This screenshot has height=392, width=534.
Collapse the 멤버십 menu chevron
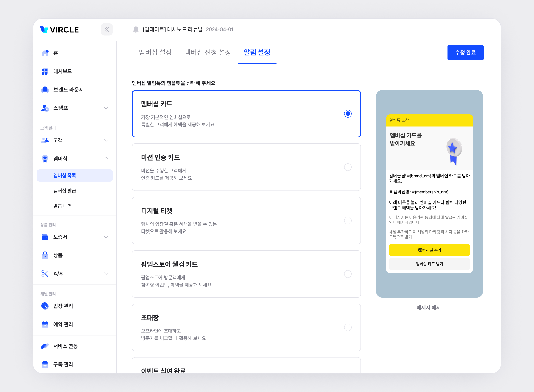coord(106,159)
